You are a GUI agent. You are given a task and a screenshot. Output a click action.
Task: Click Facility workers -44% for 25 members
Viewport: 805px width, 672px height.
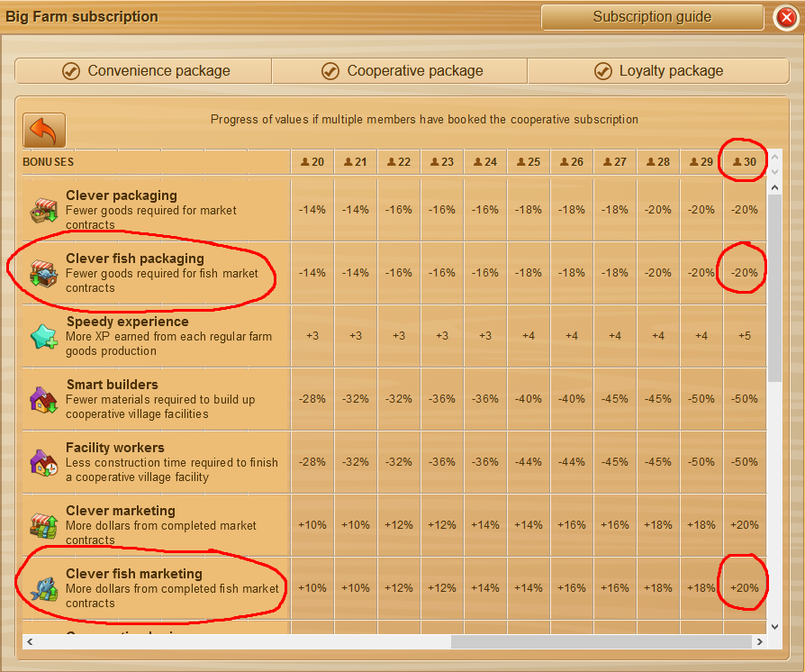click(x=529, y=462)
